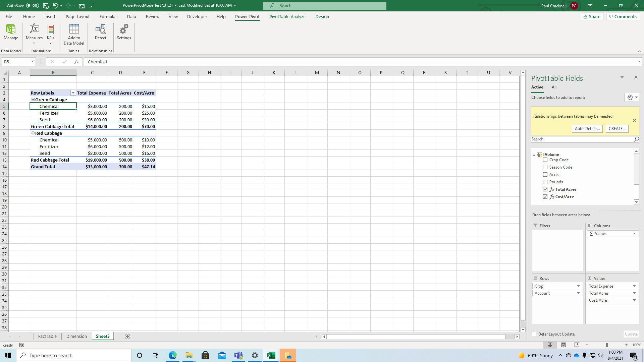Viewport: 644px width, 362px height.
Task: Open the Name Box dropdown arrow
Action: (32, 62)
